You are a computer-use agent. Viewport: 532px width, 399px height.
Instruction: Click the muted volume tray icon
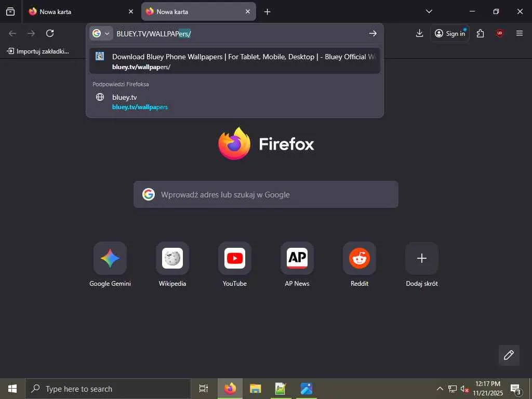pyautogui.click(x=464, y=389)
